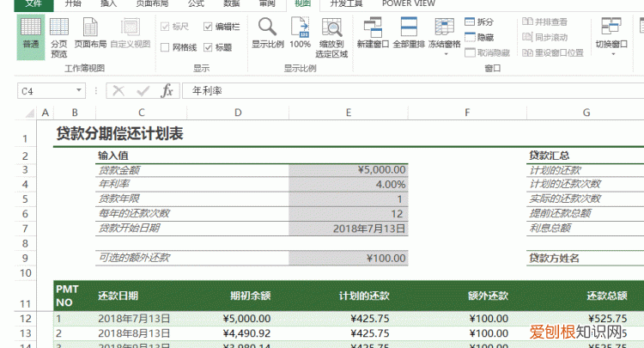Image resolution: width=644 pixels, height=348 pixels.
Task: Click Unhide window (取消隐藏)
Action: [x=487, y=52]
